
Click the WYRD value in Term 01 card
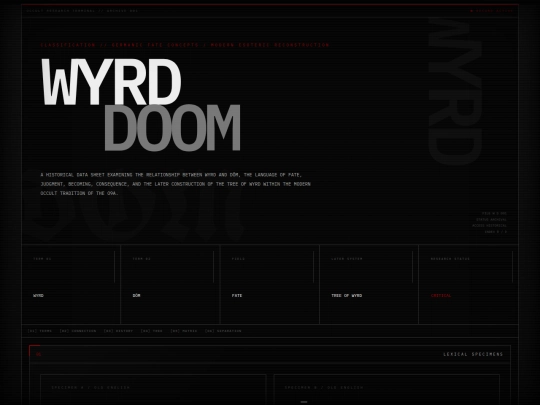38,295
